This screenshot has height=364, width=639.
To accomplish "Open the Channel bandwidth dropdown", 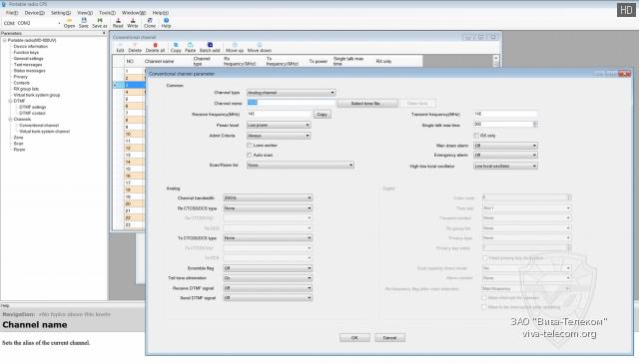I will (268, 197).
